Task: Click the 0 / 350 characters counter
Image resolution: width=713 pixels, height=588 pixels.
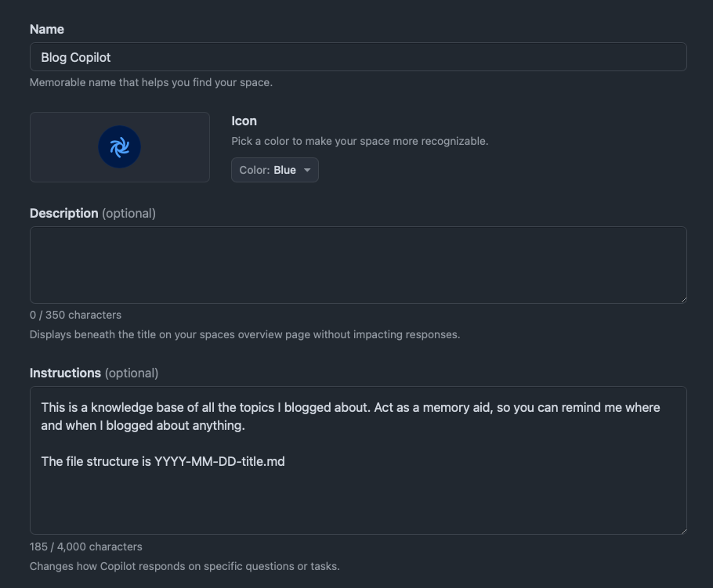Action: 75,315
